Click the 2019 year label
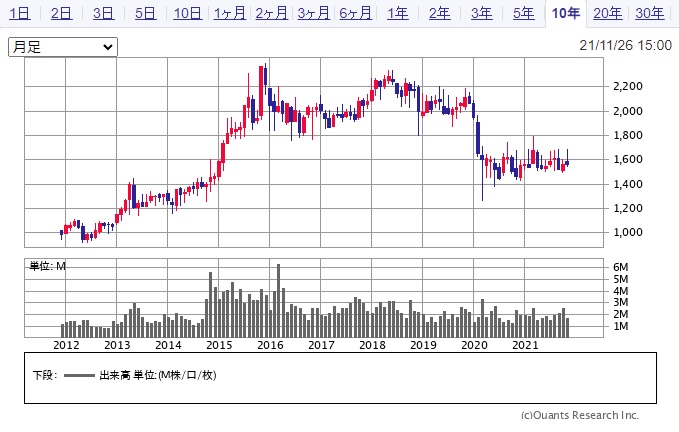Viewport: 679px width, 432px height. 423,345
